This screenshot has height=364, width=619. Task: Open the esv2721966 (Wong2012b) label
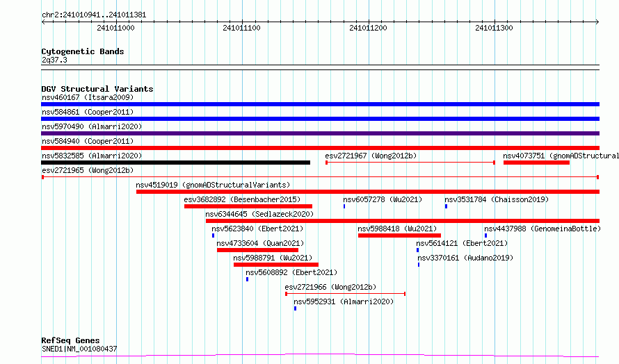pos(330,287)
